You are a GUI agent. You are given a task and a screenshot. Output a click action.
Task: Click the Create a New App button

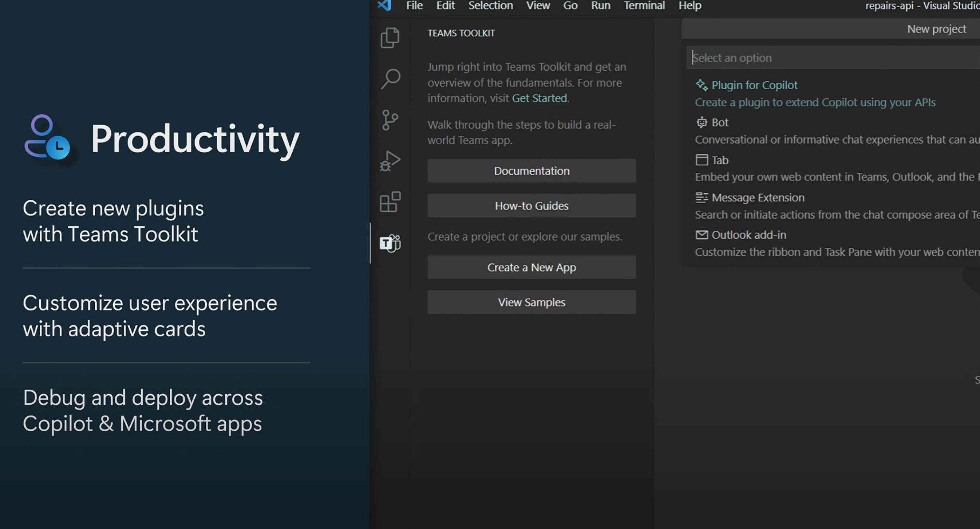click(x=532, y=267)
